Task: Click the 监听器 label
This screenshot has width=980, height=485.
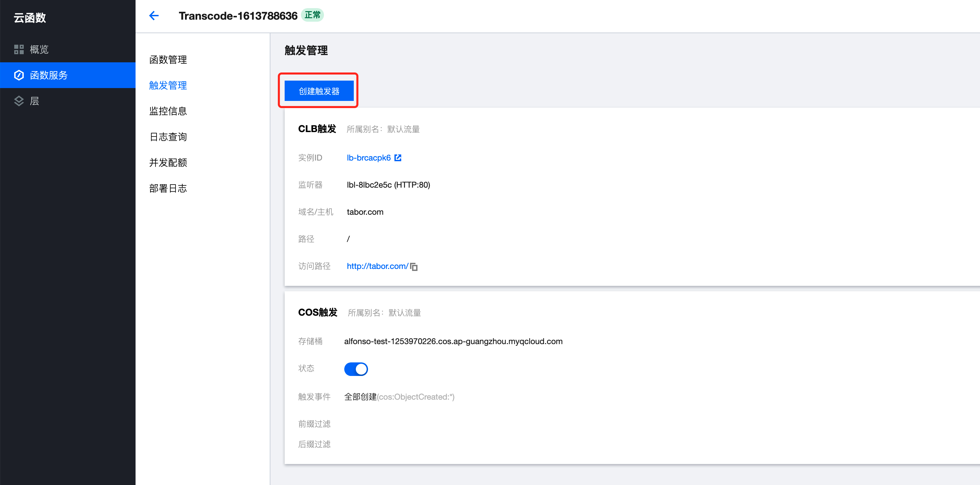Action: (310, 185)
